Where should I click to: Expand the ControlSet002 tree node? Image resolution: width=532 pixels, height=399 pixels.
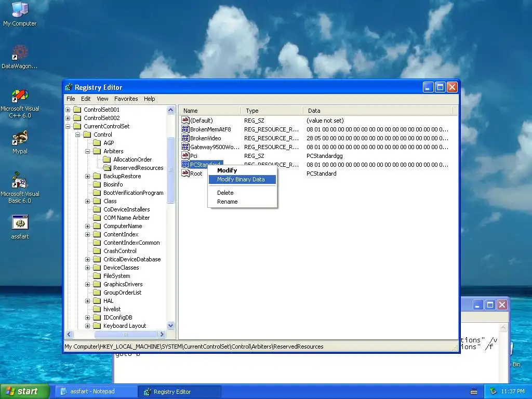click(x=68, y=118)
